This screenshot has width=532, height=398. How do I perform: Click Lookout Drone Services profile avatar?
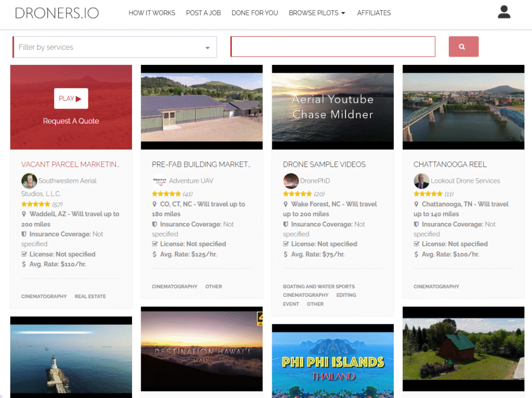pos(421,181)
